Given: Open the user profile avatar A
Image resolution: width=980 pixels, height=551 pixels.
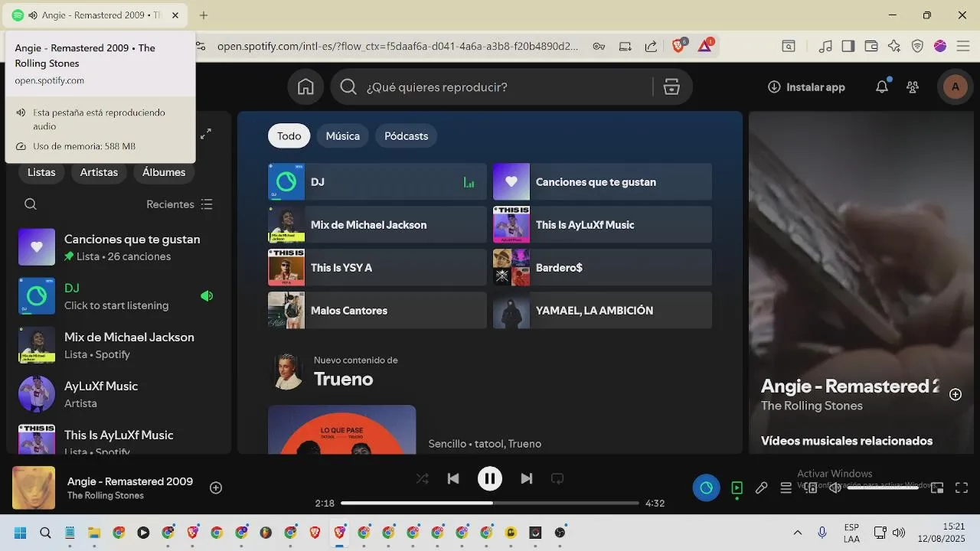Looking at the screenshot, I should pos(955,87).
